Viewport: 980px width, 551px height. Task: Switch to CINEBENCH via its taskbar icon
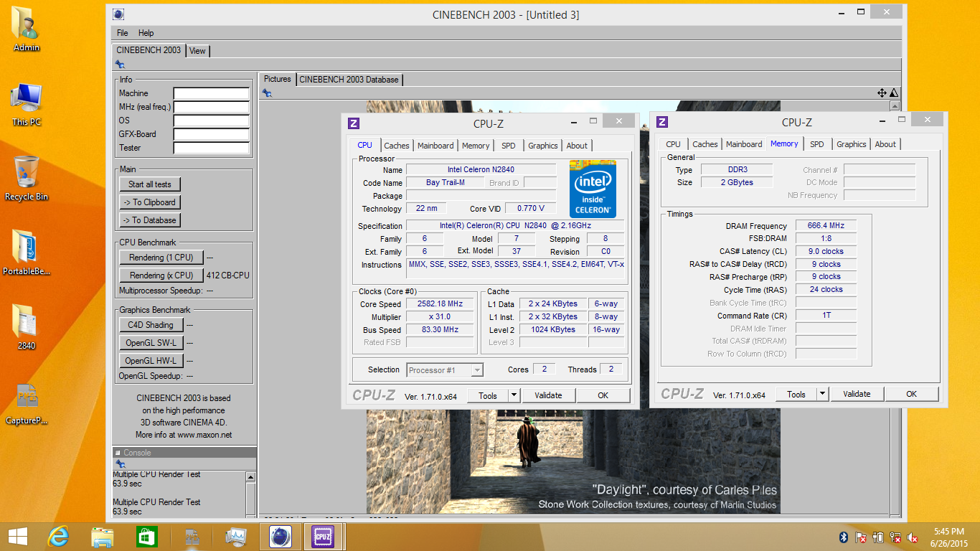[280, 536]
